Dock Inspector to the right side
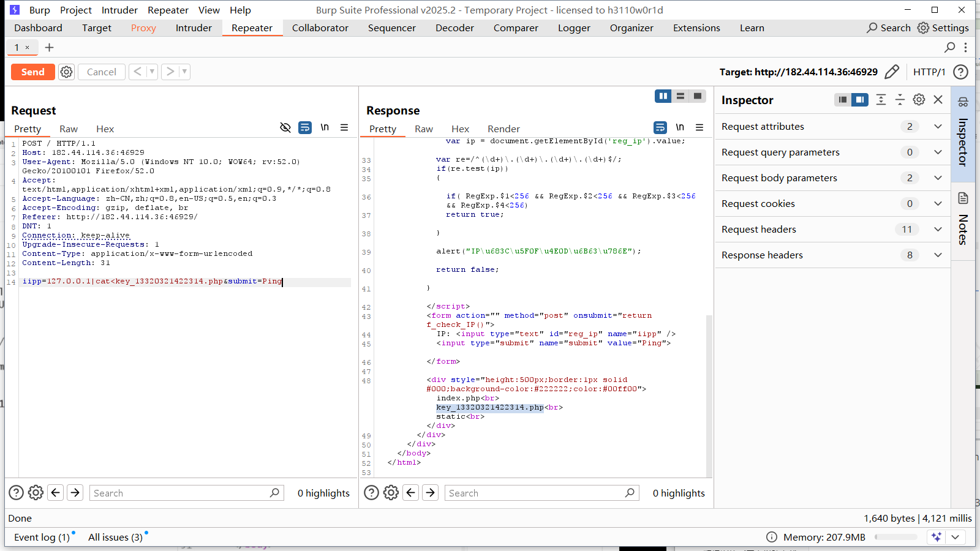The height and width of the screenshot is (551, 980). click(860, 100)
